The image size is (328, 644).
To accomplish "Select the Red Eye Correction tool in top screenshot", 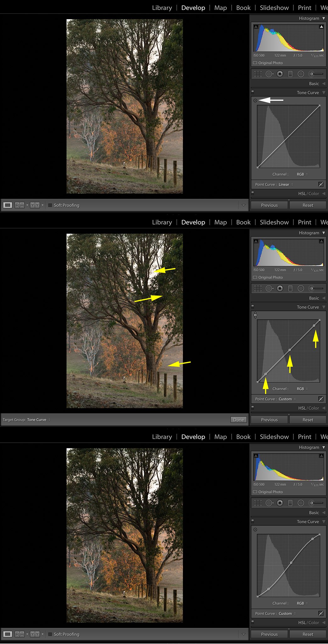I will coord(280,74).
